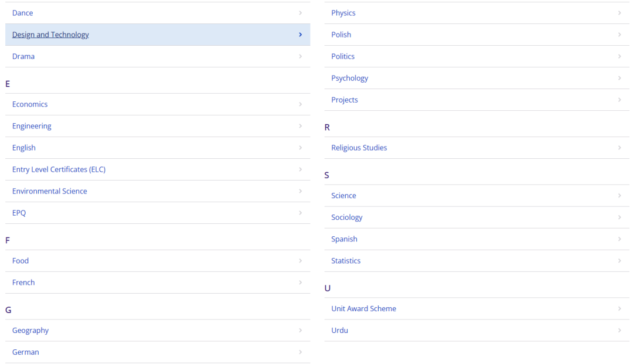Select the French subject link
The image size is (633, 364).
(x=23, y=283)
